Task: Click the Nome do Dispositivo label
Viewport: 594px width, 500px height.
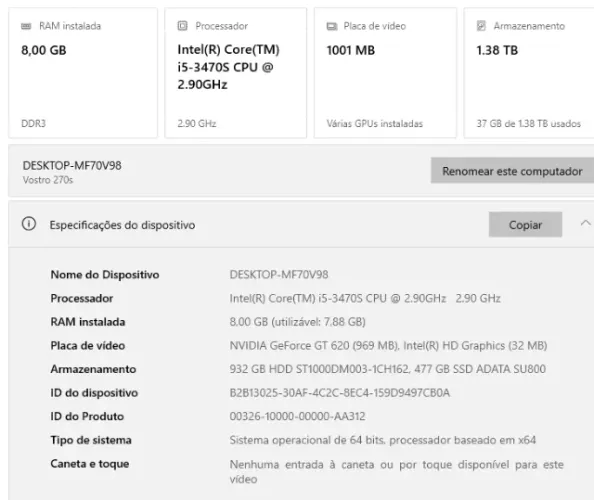Action: point(105,275)
